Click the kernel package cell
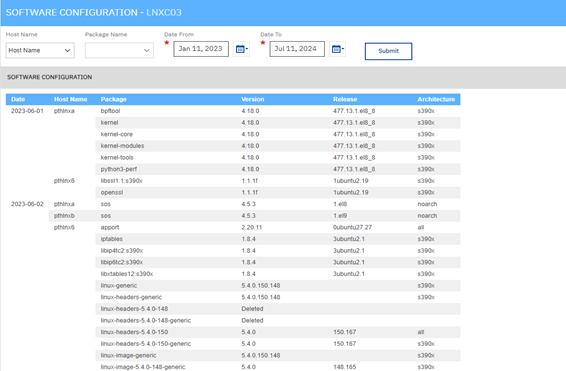Viewport: 566px width, 371px height. tap(109, 123)
